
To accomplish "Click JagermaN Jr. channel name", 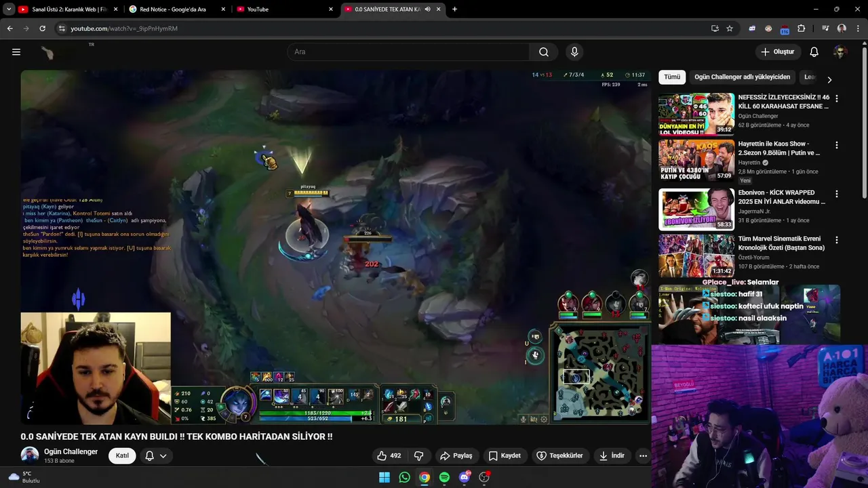I will (755, 211).
